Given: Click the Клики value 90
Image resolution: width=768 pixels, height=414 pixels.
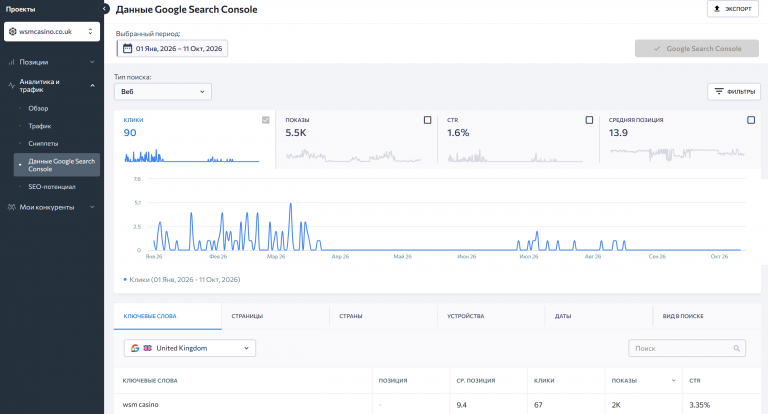Looking at the screenshot, I should point(130,133).
